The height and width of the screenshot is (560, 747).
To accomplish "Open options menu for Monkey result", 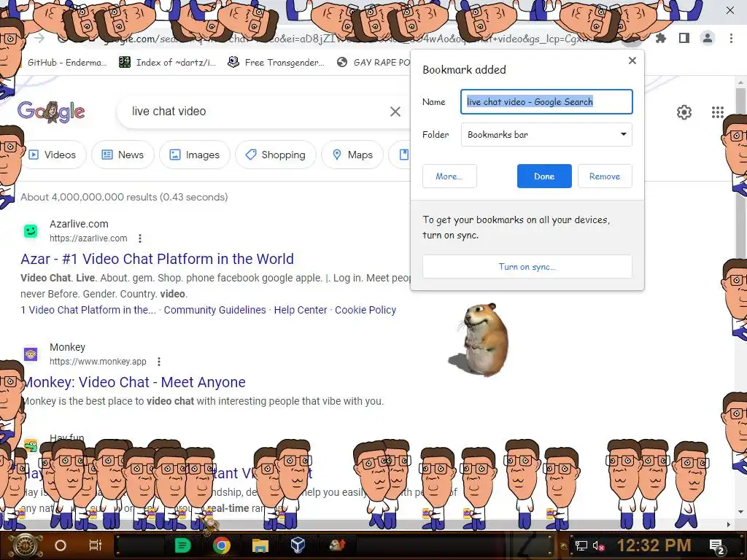I will point(159,362).
